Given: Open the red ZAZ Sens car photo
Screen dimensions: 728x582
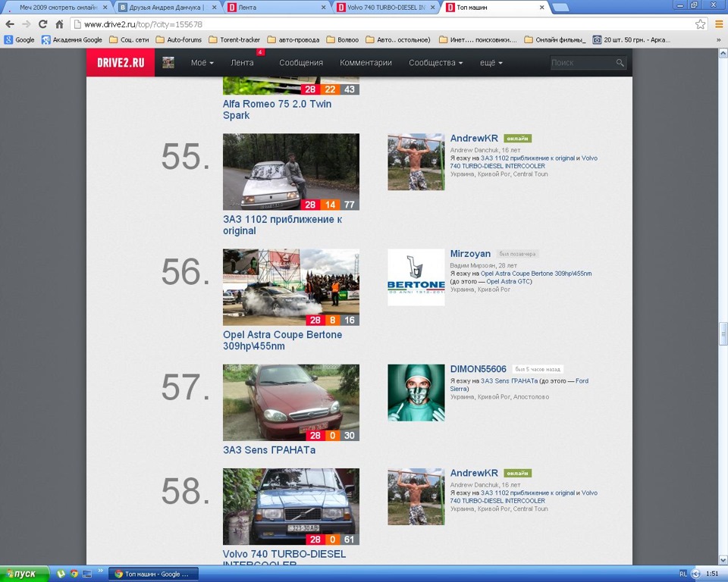Looking at the screenshot, I should [291, 402].
